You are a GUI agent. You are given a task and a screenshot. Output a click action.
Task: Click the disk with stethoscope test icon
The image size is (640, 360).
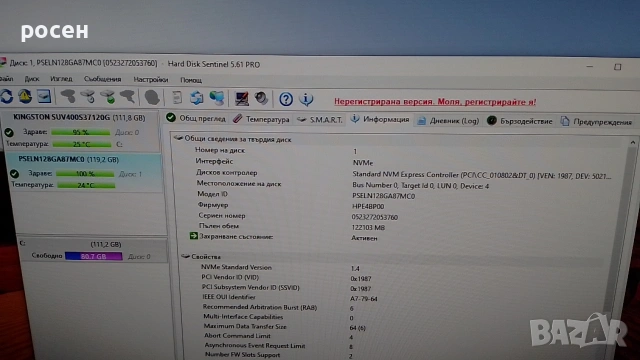[x=88, y=97]
